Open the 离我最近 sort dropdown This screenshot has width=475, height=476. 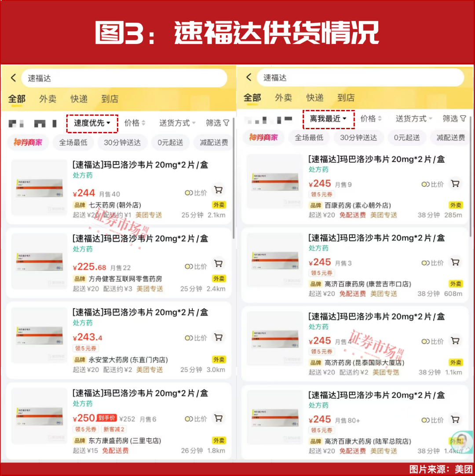[328, 119]
